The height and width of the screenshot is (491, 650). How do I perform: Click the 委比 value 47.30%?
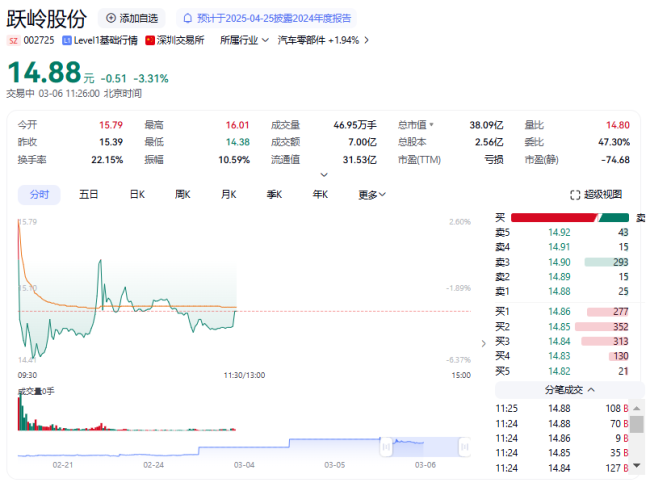[614, 142]
